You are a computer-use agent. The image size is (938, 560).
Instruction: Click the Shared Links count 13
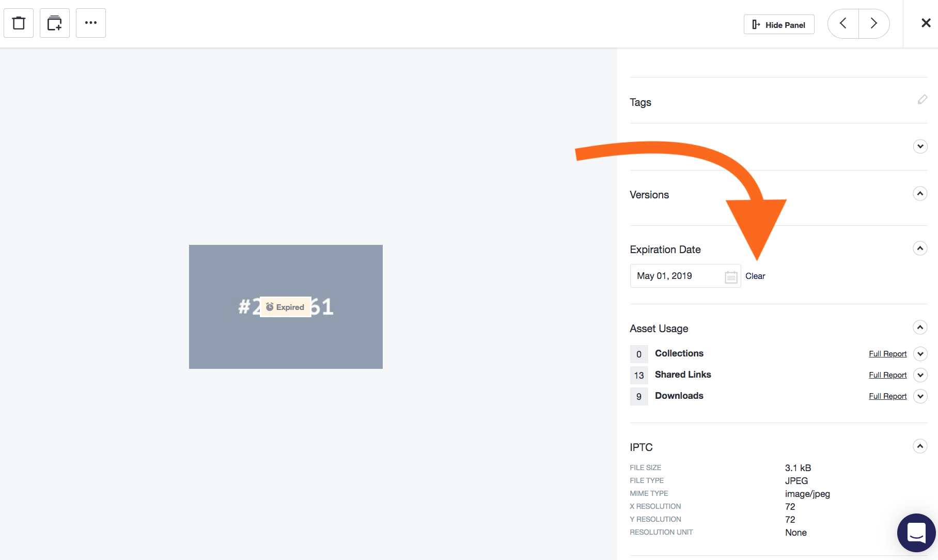point(639,376)
